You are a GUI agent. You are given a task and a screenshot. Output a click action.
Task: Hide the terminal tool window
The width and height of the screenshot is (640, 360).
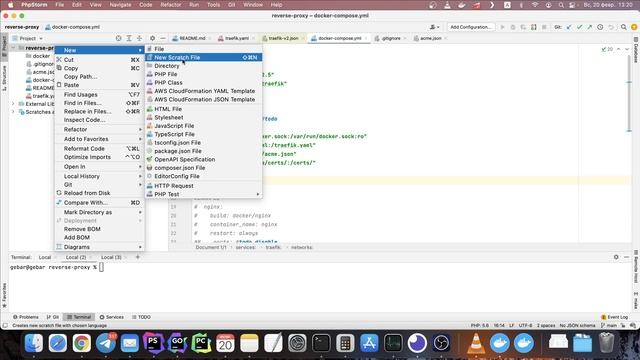click(x=627, y=257)
